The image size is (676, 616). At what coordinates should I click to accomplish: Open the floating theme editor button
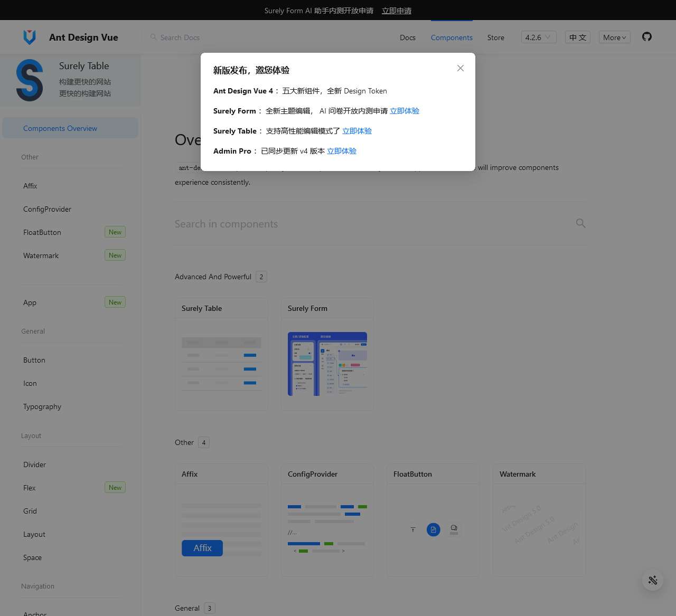(x=653, y=580)
